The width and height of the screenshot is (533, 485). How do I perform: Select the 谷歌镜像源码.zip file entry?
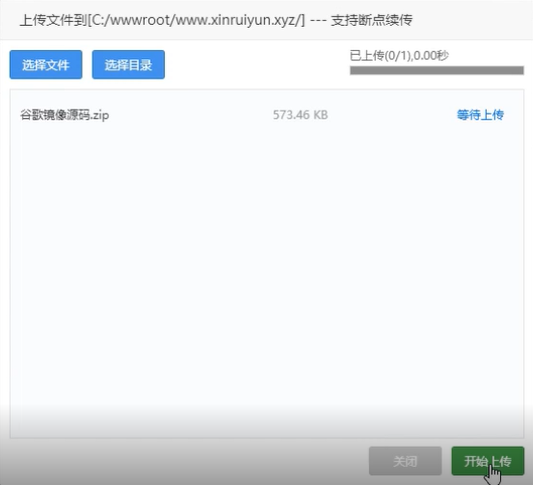point(65,115)
